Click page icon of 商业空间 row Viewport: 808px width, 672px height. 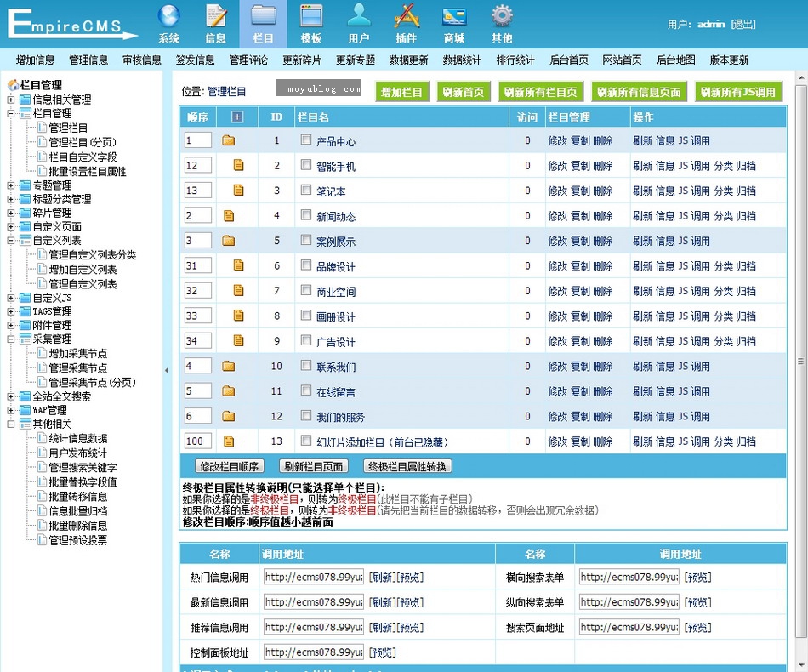pyautogui.click(x=238, y=291)
